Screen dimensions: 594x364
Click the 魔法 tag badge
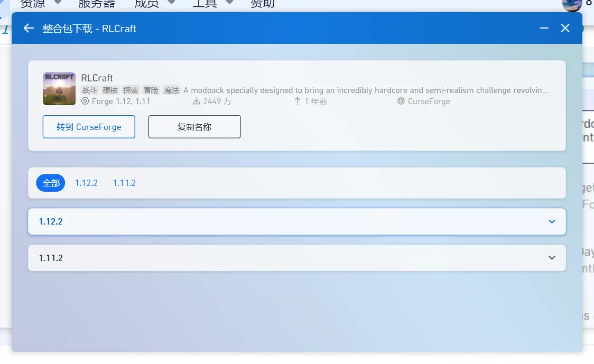pyautogui.click(x=172, y=90)
